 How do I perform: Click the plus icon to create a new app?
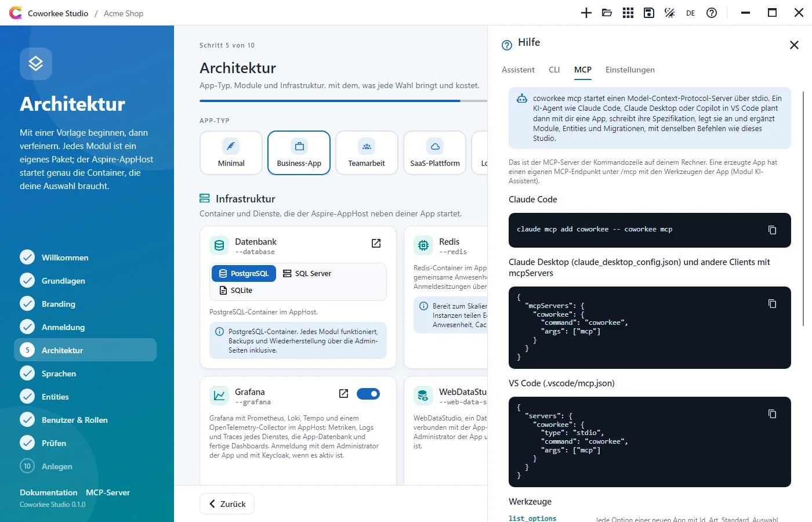click(586, 13)
